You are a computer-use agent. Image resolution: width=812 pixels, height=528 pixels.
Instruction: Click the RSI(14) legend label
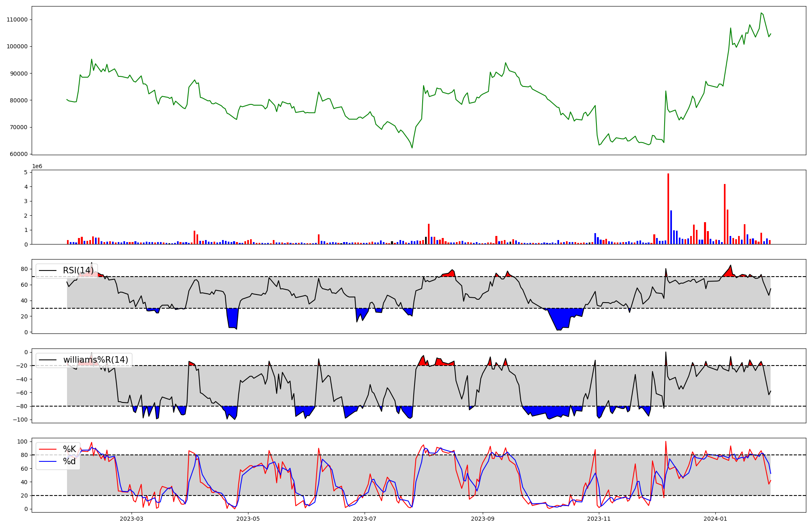[x=78, y=270]
